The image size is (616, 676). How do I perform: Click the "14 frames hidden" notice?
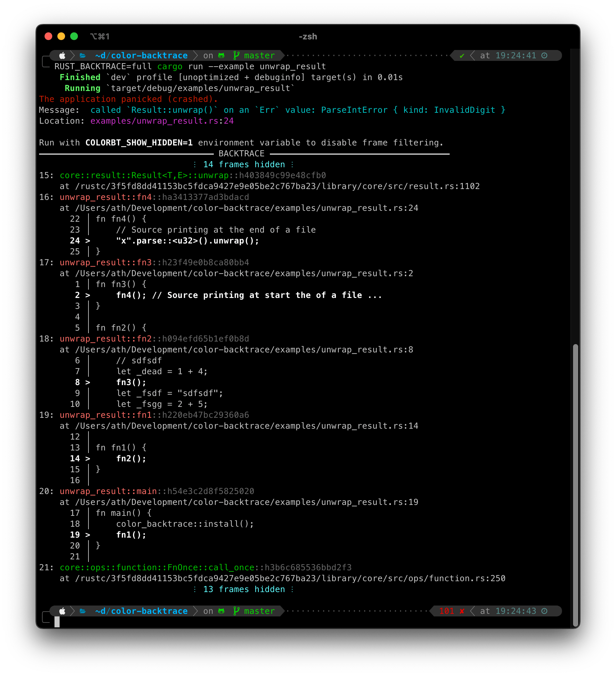(x=244, y=165)
